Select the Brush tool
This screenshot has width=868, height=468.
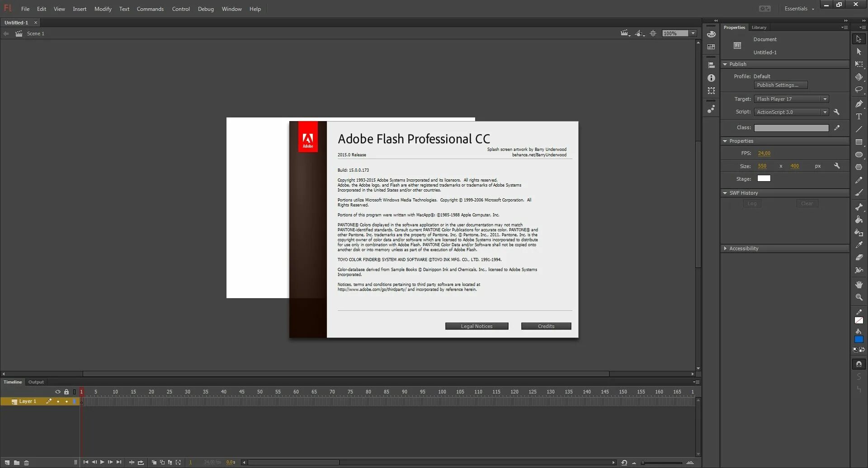tap(859, 193)
